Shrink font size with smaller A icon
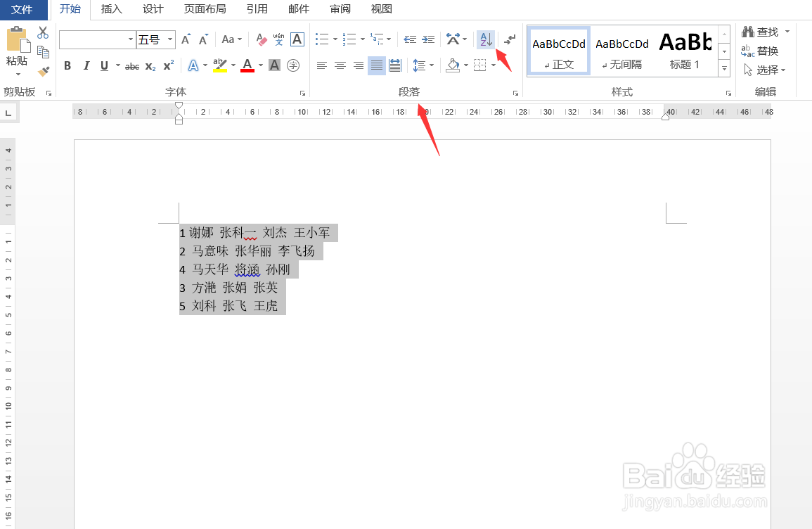 click(203, 39)
